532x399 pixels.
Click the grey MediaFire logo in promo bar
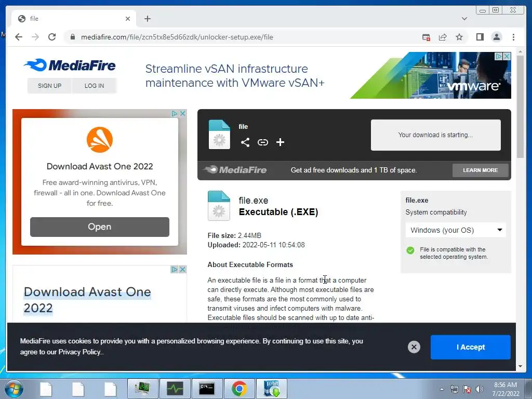coord(235,170)
